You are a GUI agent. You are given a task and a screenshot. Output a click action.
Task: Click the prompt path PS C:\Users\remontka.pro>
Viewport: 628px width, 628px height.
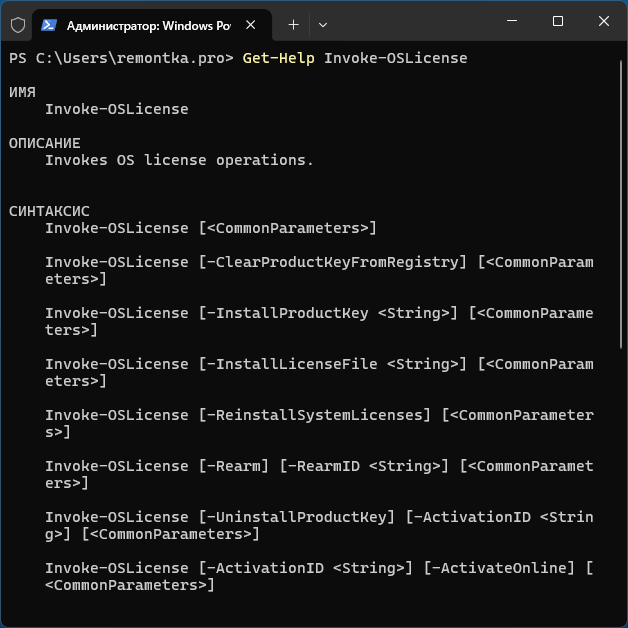pos(121,58)
